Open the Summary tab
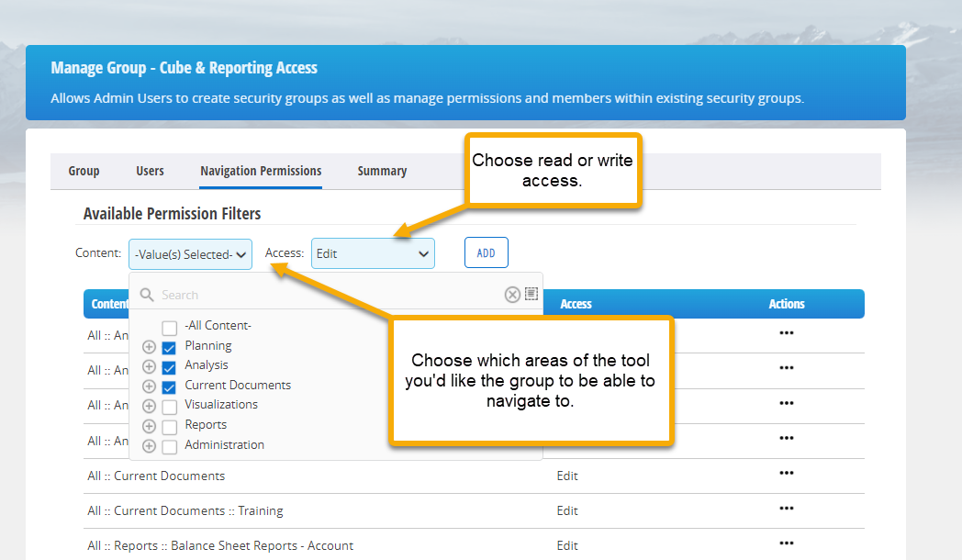The width and height of the screenshot is (962, 560). [x=382, y=171]
